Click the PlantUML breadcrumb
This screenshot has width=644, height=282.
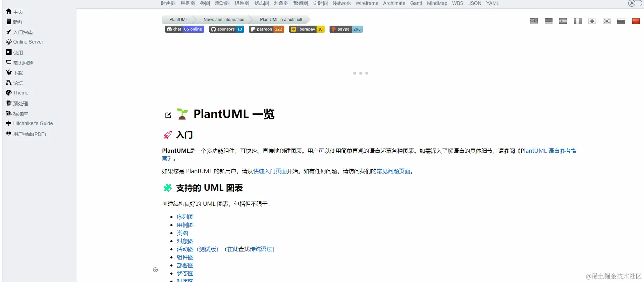(x=178, y=20)
